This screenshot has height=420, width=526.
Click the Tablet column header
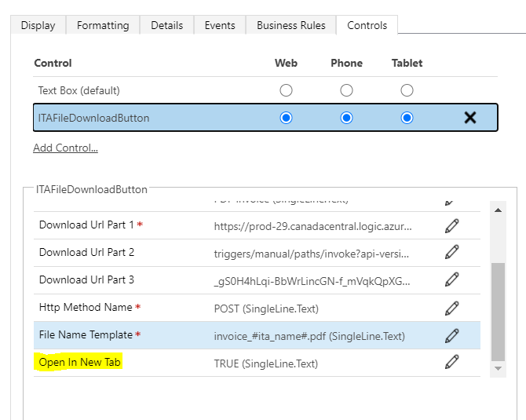[407, 63]
